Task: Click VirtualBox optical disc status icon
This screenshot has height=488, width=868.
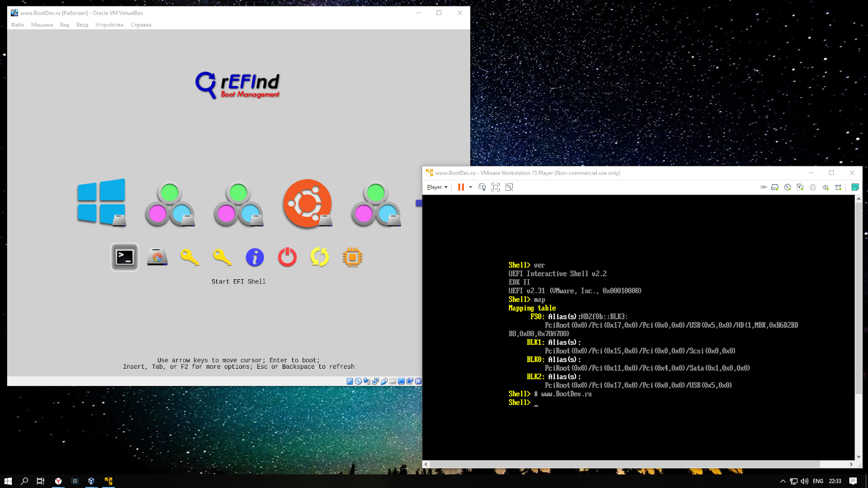Action: (x=358, y=381)
